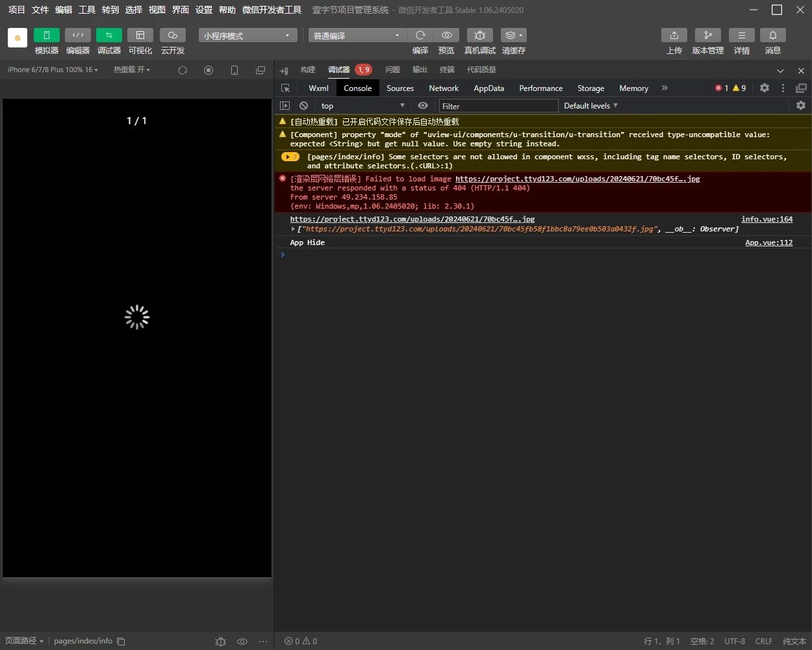Close the debugger panel
Viewport: 812px width, 650px height.
pos(801,70)
